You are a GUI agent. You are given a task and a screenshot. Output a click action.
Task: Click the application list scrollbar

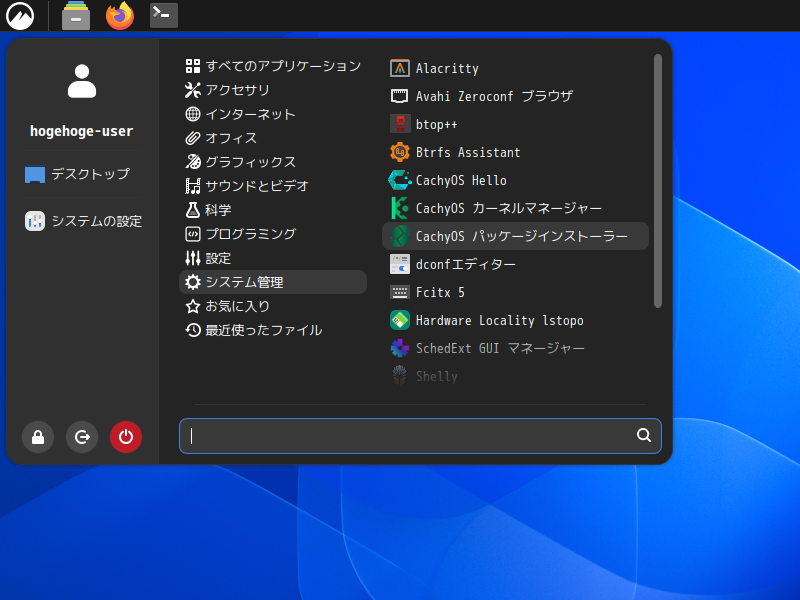pyautogui.click(x=658, y=181)
